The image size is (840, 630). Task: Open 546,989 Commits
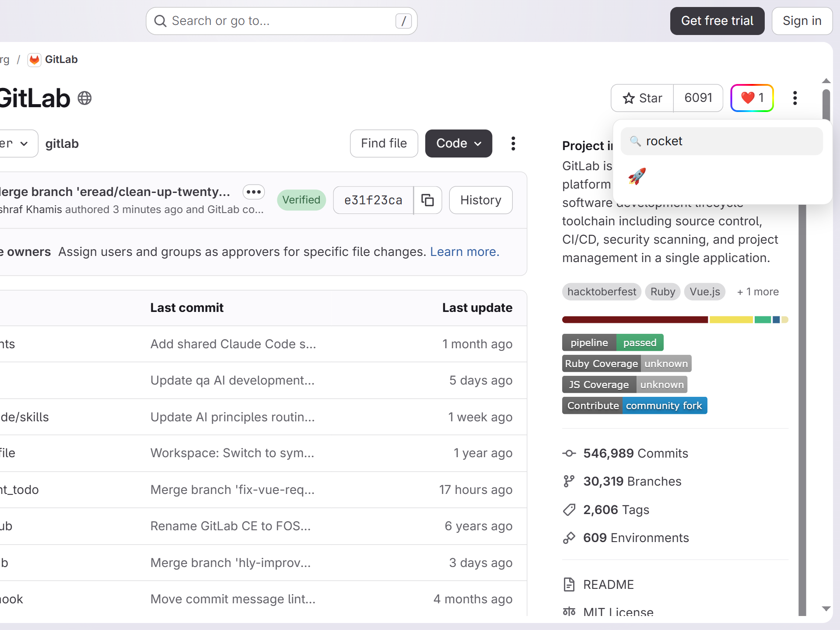click(x=635, y=453)
